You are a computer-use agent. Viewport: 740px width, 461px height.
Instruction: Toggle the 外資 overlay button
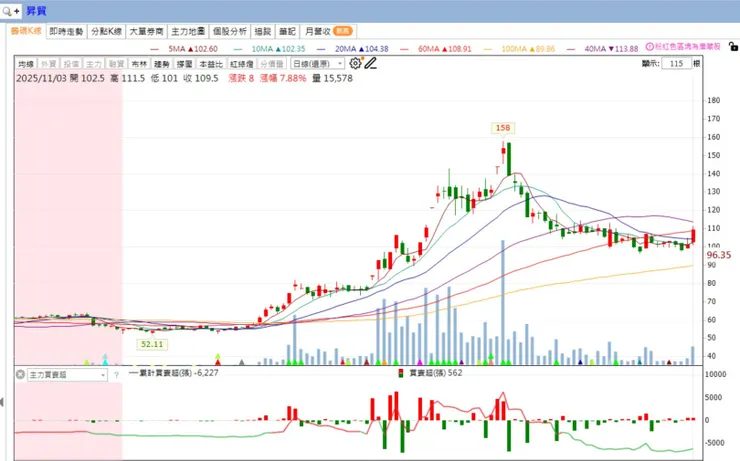tap(48, 64)
